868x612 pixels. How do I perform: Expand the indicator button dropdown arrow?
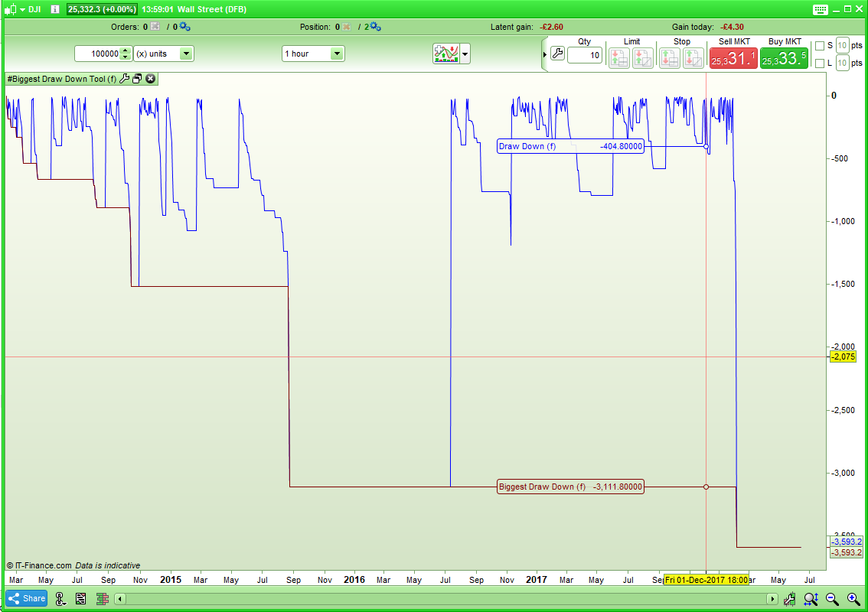[465, 54]
